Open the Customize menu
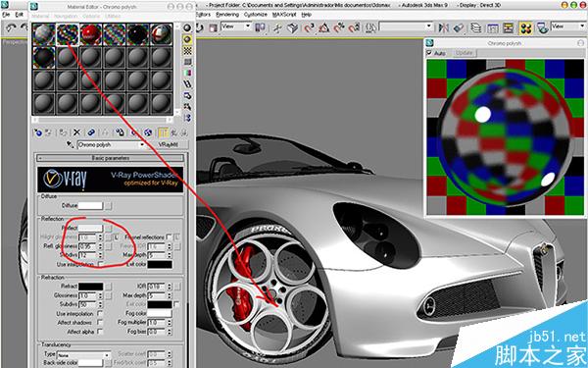Viewport: 588px width, 368px height. pyautogui.click(x=256, y=15)
